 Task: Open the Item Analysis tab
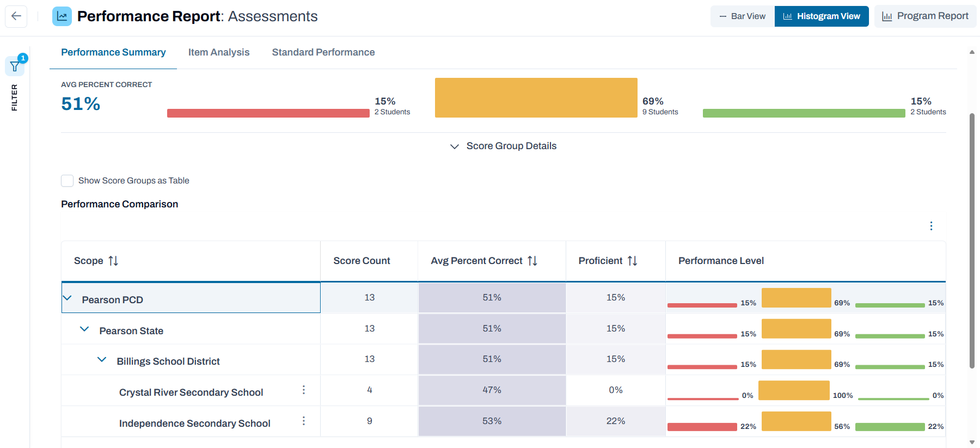click(219, 52)
